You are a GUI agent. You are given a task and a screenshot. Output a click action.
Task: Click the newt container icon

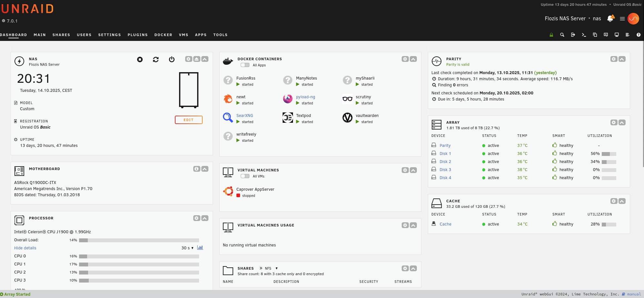click(228, 99)
